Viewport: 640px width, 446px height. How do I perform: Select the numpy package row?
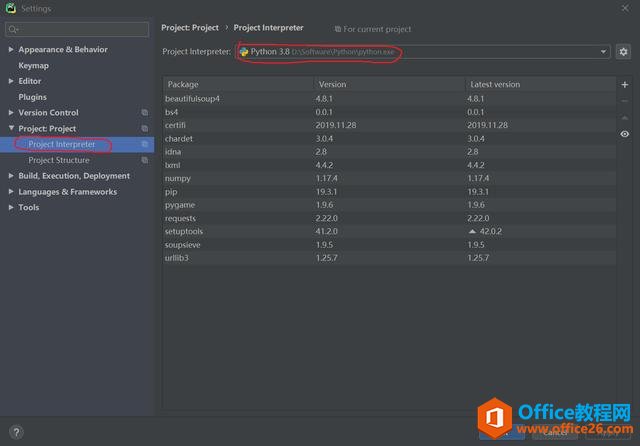tap(389, 178)
